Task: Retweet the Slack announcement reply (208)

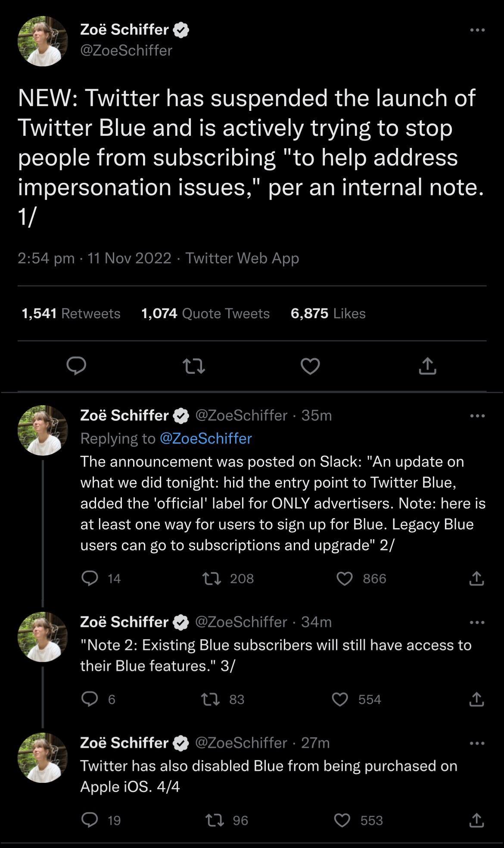Action: point(212,579)
